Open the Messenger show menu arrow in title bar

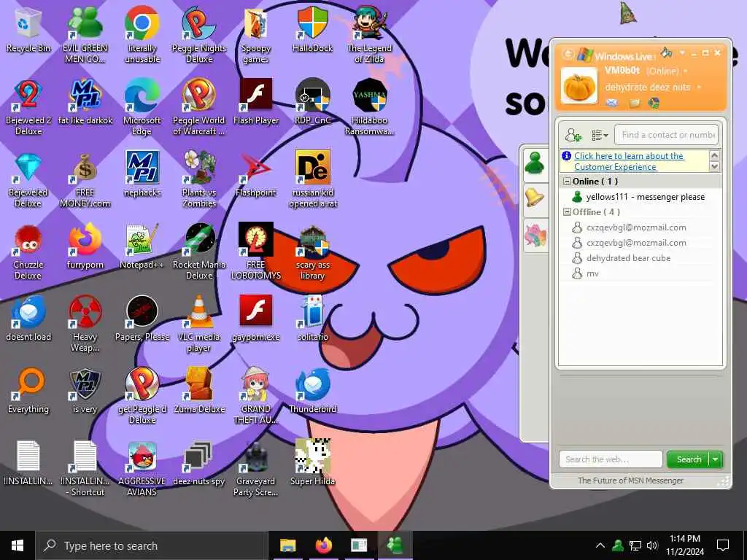682,52
